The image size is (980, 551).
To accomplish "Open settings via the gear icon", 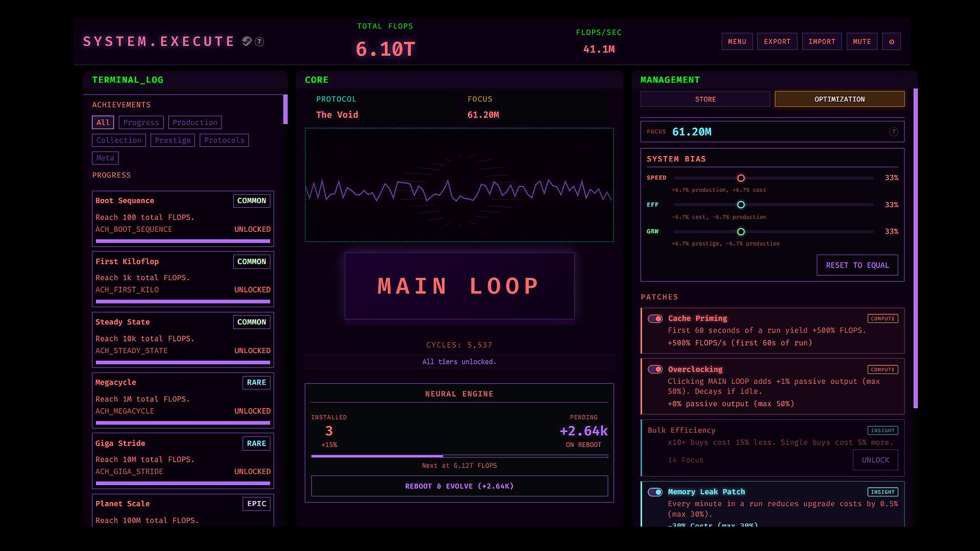I will [891, 42].
